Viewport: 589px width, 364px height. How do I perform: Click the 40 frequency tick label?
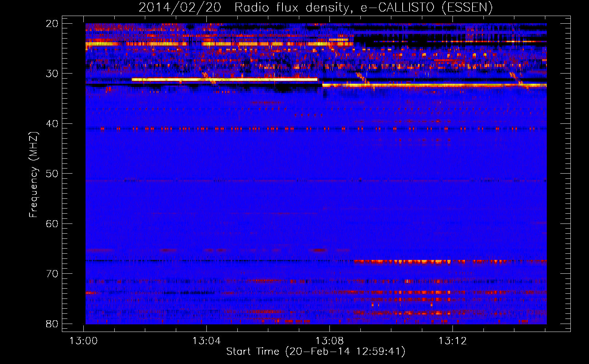click(52, 124)
